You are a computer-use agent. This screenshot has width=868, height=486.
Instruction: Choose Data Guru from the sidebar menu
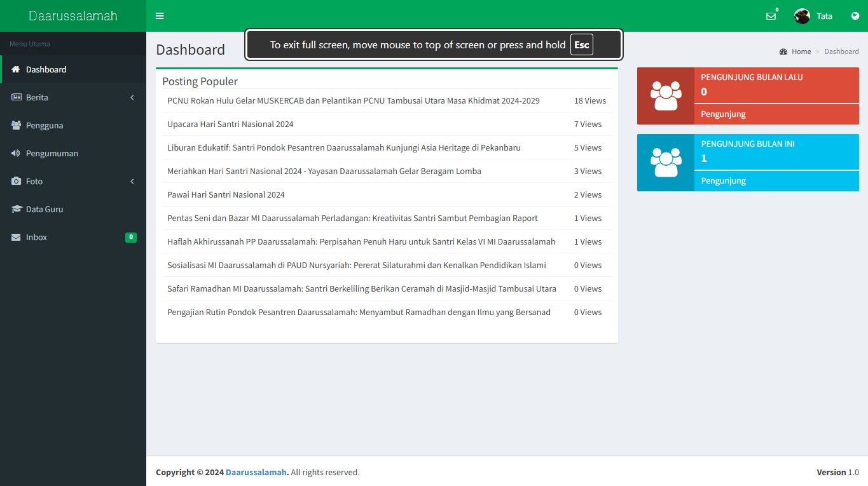(x=44, y=209)
